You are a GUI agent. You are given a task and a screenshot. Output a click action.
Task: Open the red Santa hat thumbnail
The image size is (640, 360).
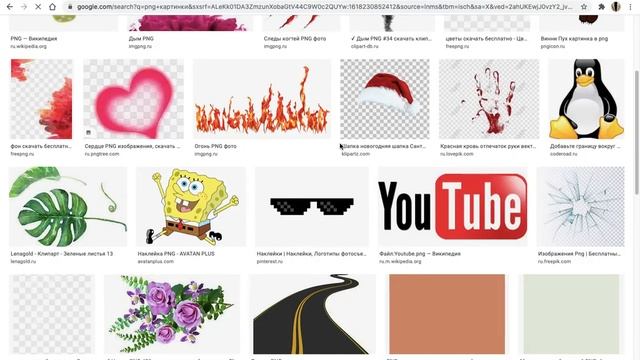[385, 99]
